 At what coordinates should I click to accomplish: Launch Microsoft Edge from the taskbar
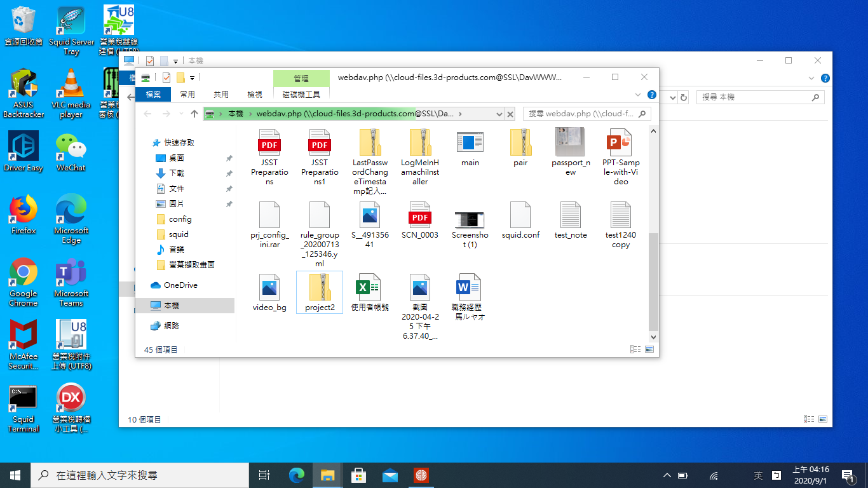click(297, 475)
